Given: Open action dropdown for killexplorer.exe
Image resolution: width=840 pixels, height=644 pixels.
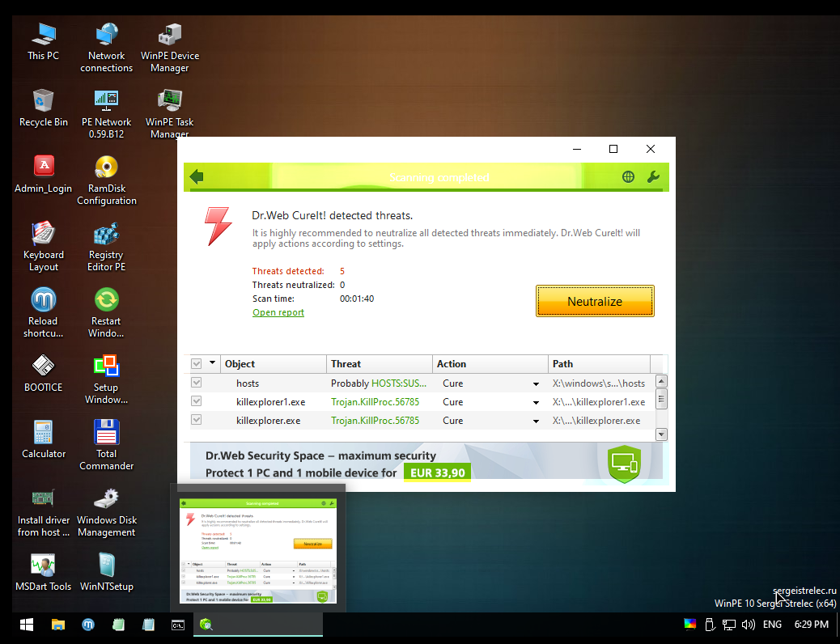Looking at the screenshot, I should (536, 422).
